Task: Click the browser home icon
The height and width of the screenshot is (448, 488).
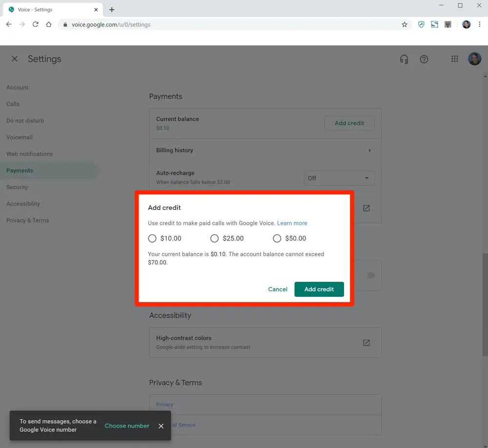Action: coord(48,24)
